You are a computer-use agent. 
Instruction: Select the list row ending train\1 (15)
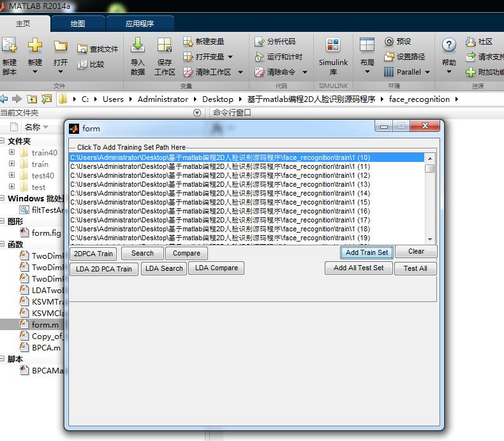coord(247,203)
